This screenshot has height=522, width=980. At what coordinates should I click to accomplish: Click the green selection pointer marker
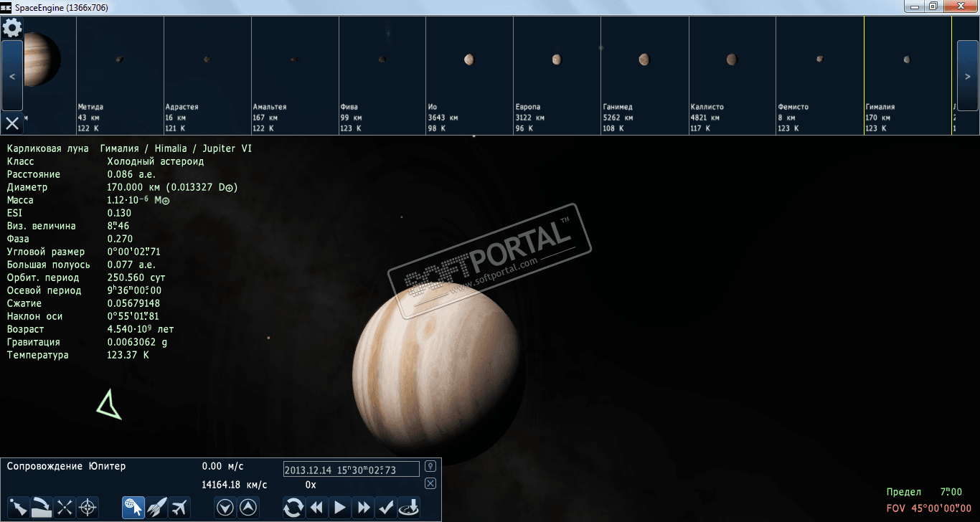[109, 405]
